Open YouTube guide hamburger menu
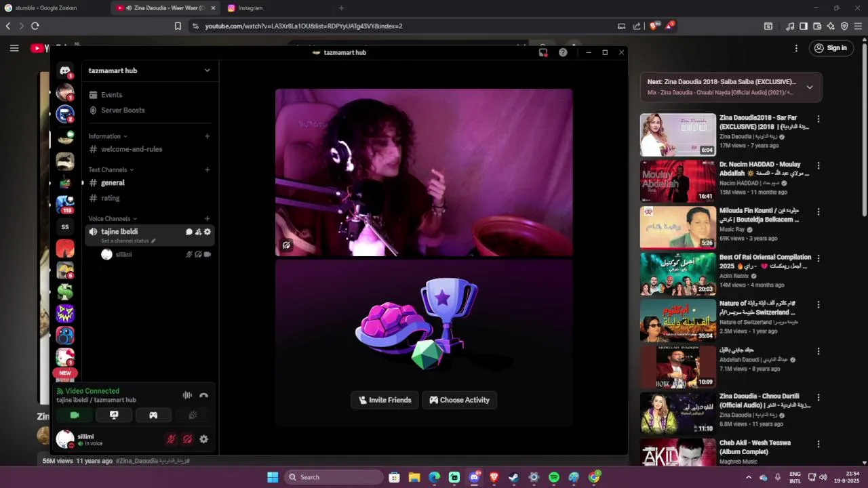 [x=14, y=48]
